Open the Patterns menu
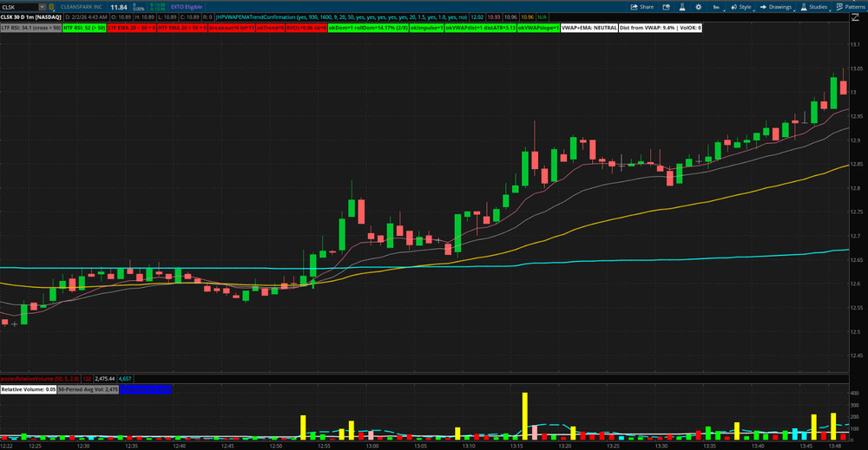The image size is (868, 450). 851,7
